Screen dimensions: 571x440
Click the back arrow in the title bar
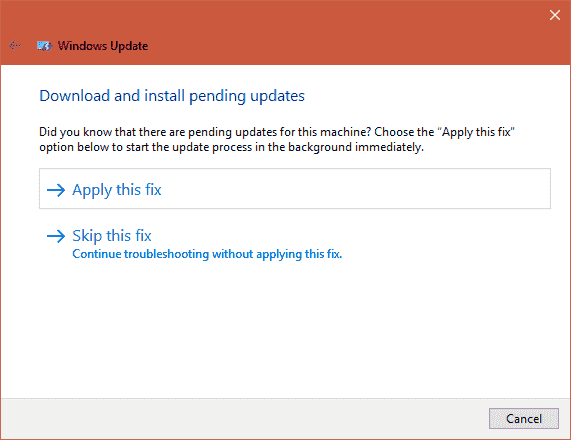[x=15, y=46]
